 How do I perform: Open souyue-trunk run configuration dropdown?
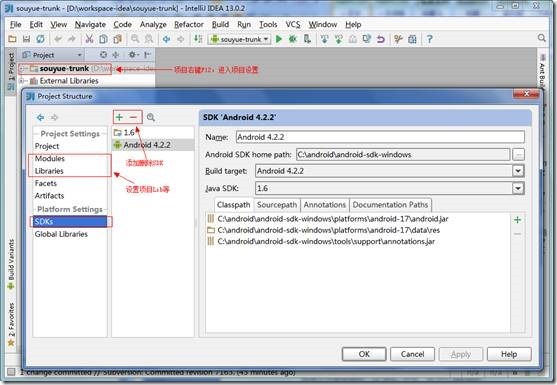pyautogui.click(x=240, y=39)
